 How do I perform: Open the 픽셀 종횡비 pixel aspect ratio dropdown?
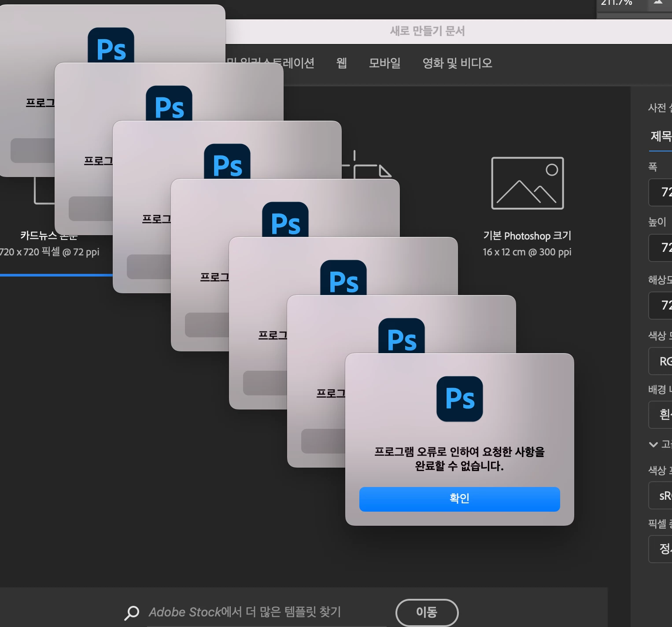(661, 549)
